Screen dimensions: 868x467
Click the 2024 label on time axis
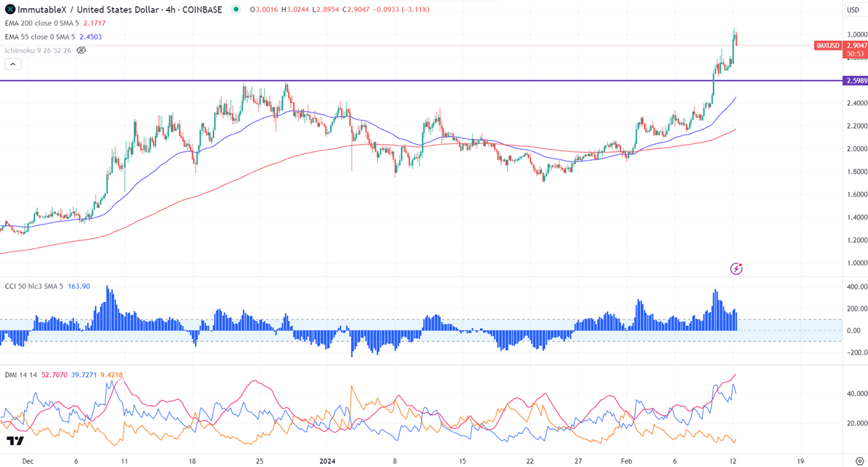click(327, 461)
